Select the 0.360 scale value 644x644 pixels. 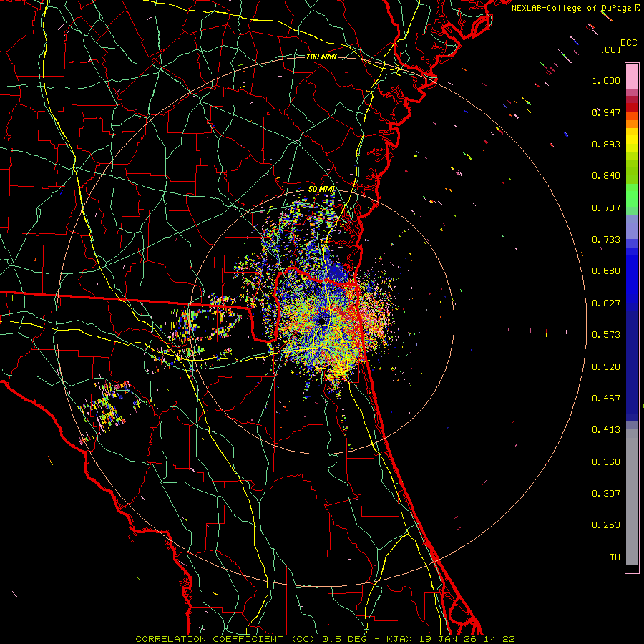606,462
